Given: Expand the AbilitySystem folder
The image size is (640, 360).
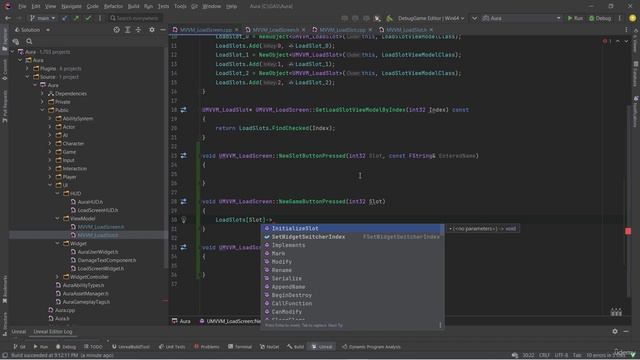Looking at the screenshot, I should click(x=50, y=118).
